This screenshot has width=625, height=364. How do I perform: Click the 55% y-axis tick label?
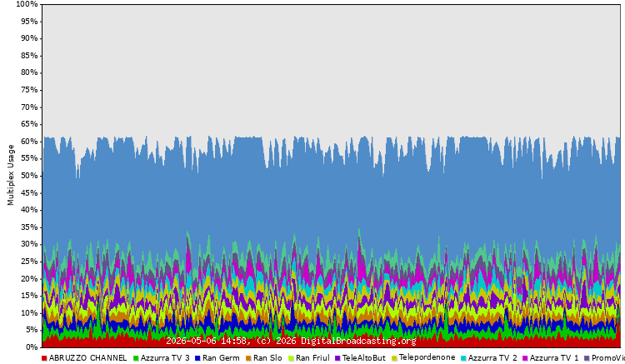pos(29,158)
